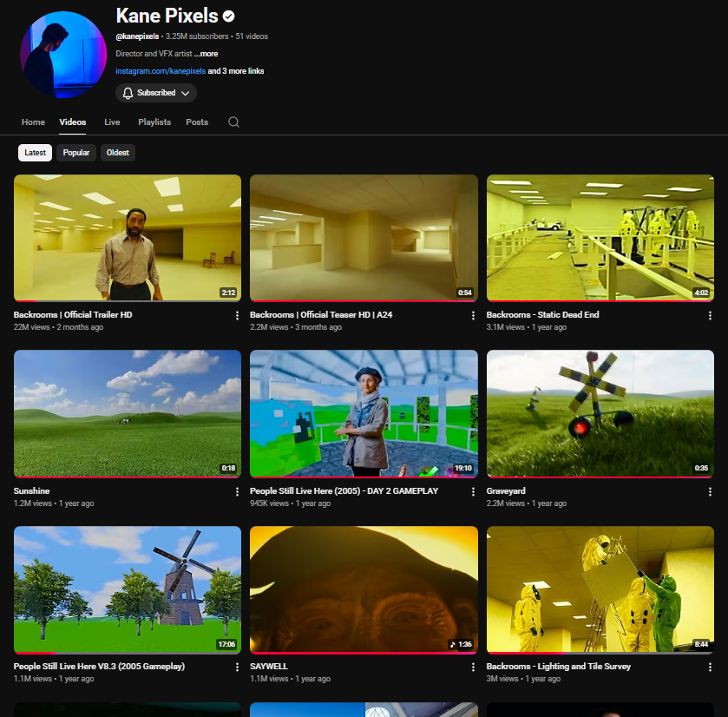Image resolution: width=728 pixels, height=717 pixels.
Task: Open options menu for Backrooms Official Trailer HD
Action: click(x=237, y=316)
